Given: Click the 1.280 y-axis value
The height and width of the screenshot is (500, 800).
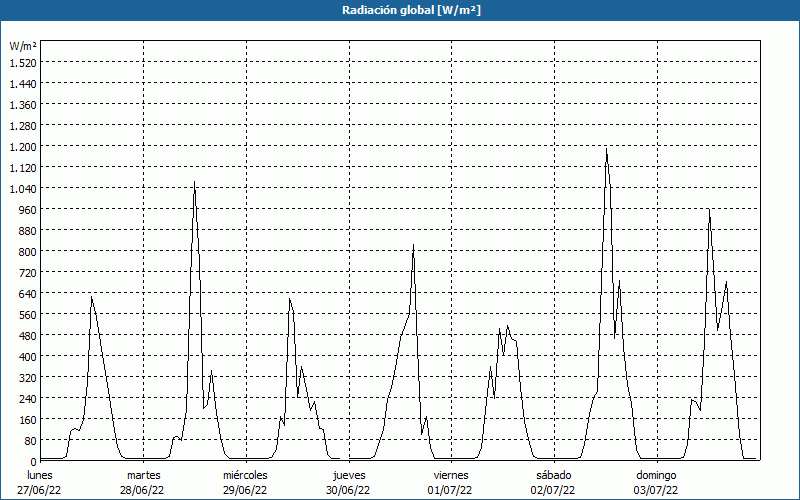Looking at the screenshot, I should 23,126.
